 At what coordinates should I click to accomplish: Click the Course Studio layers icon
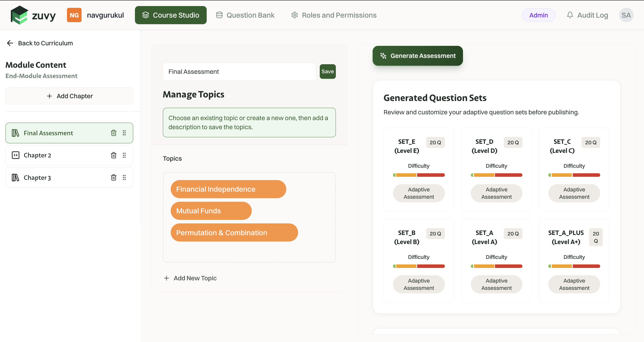(x=146, y=15)
